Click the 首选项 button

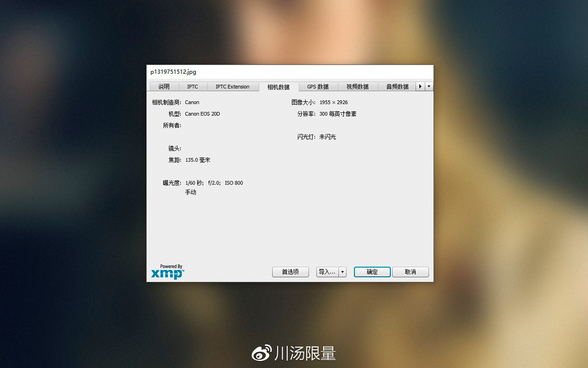(x=290, y=272)
